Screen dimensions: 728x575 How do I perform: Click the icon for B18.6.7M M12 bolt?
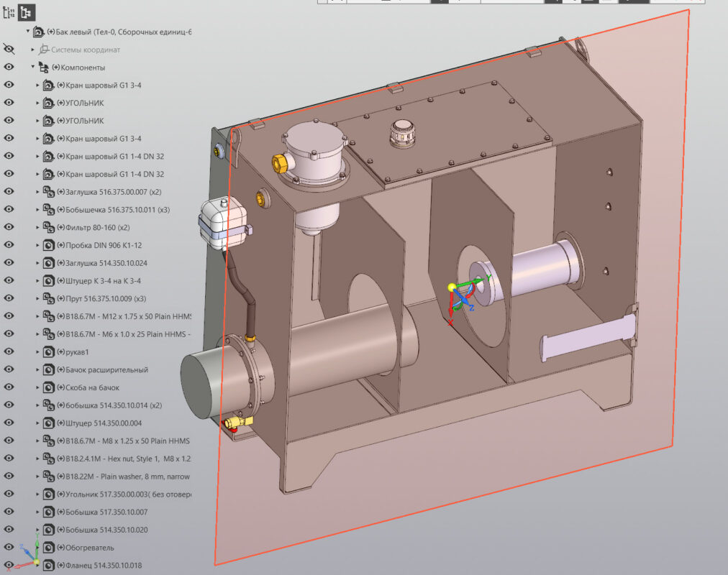point(49,316)
